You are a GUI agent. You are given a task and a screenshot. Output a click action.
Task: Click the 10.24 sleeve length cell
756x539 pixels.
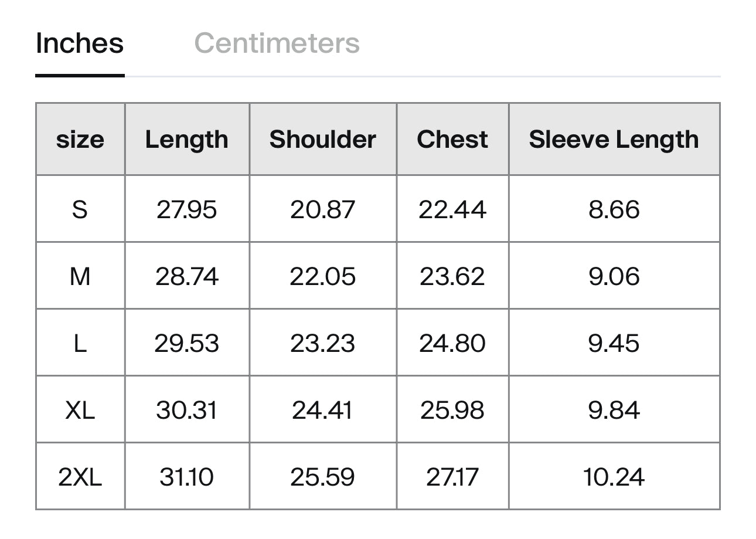[x=614, y=476]
